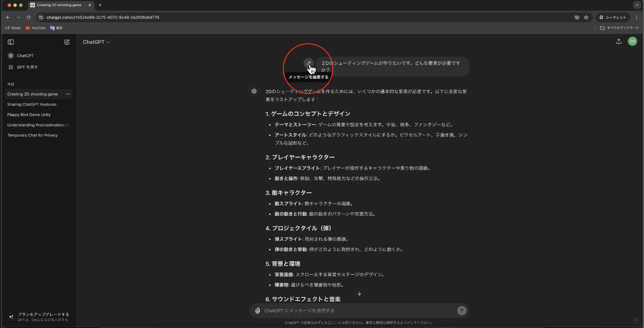
Task: Open the YouTube bookmark
Action: coord(35,28)
